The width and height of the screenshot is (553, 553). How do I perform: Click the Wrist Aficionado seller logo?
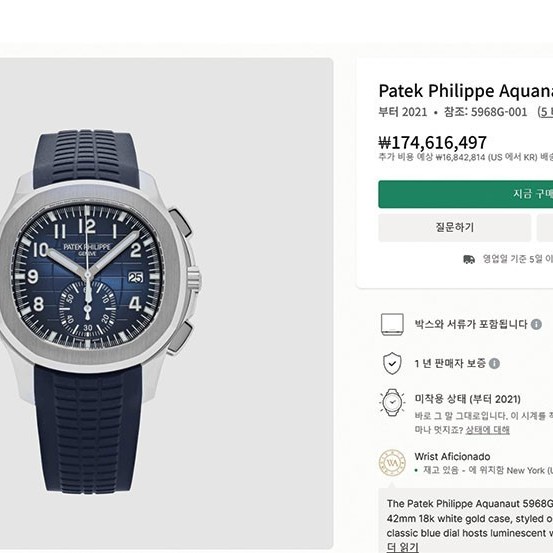click(392, 462)
